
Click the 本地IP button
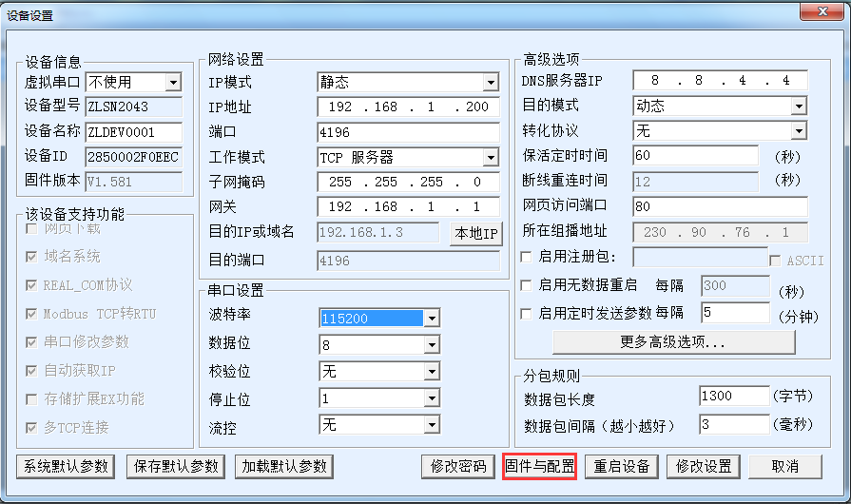[475, 233]
